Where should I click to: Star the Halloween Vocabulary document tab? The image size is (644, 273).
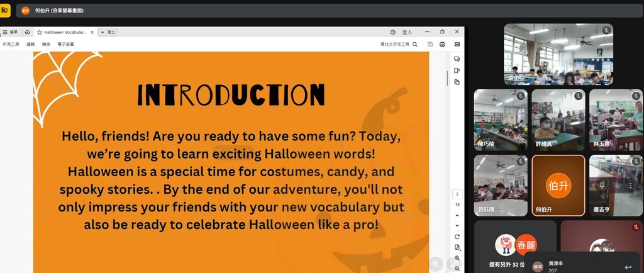[40, 32]
